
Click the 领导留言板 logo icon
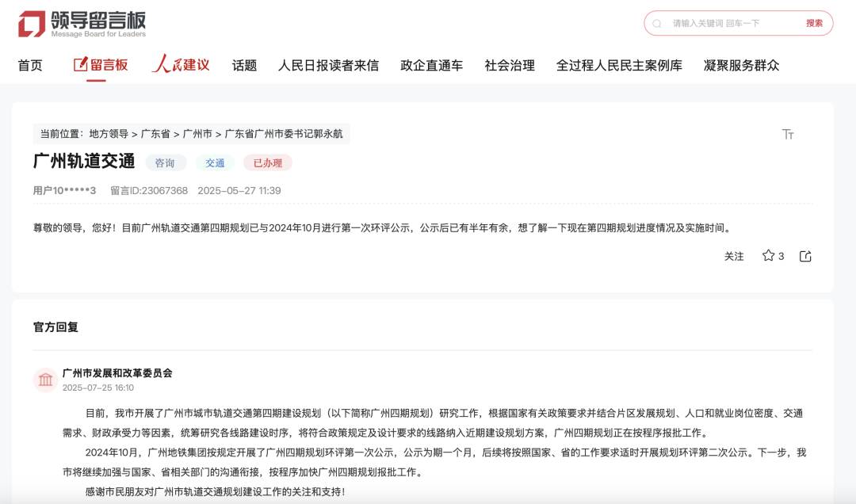(30, 22)
